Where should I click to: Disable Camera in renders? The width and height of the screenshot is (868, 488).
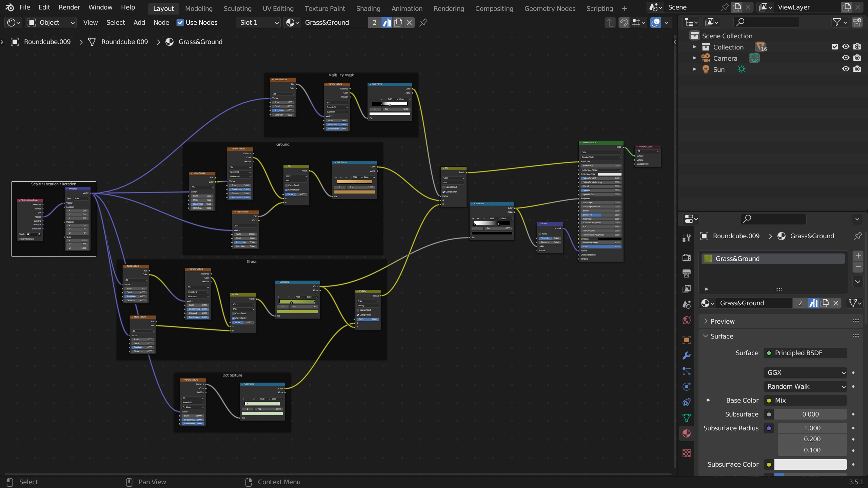point(857,58)
